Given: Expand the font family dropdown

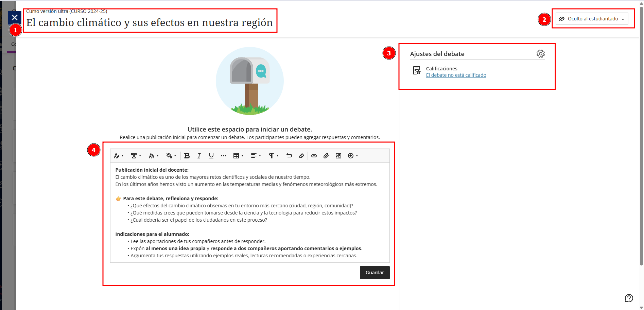Looking at the screenshot, I should coord(136,156).
